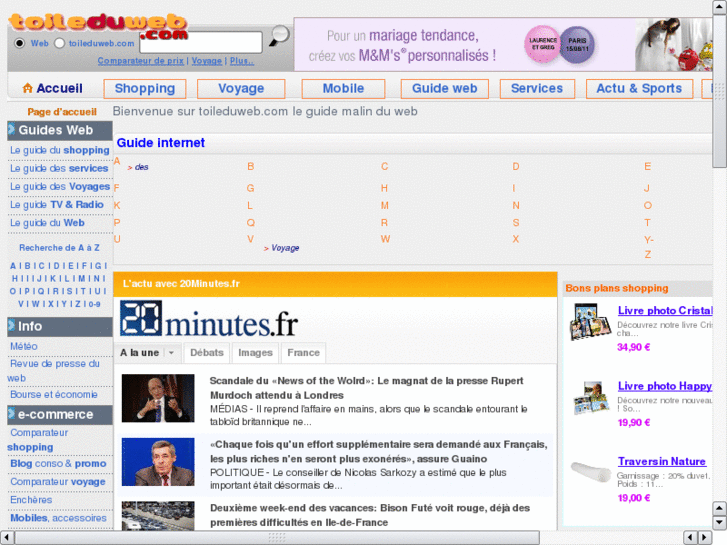Open the Actu & Sports menu
The image size is (727, 545).
pyautogui.click(x=639, y=89)
